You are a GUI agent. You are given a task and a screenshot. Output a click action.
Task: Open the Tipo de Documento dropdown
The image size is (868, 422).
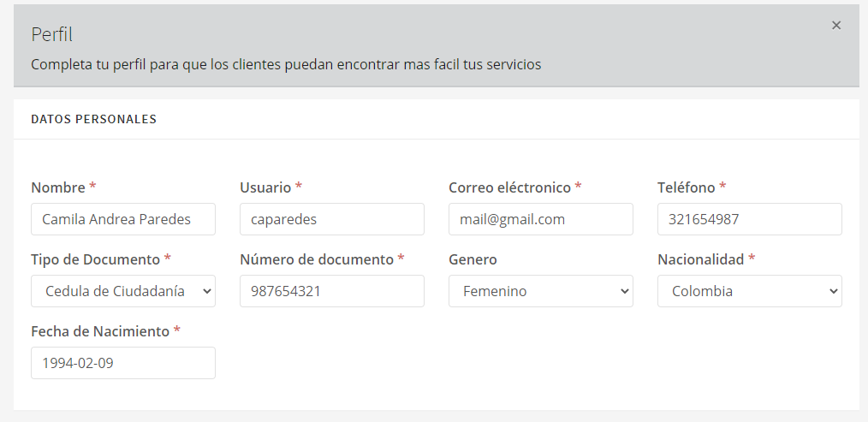point(122,291)
